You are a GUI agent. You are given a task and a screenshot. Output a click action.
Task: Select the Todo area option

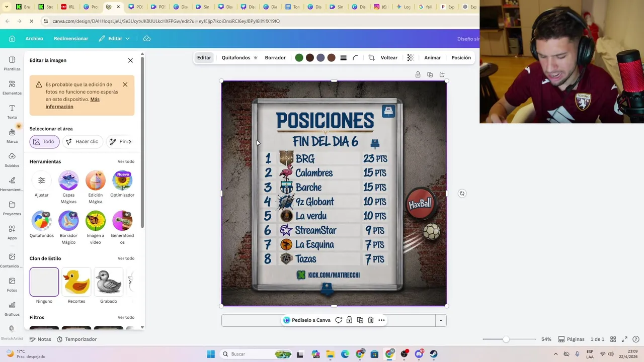[x=44, y=142]
